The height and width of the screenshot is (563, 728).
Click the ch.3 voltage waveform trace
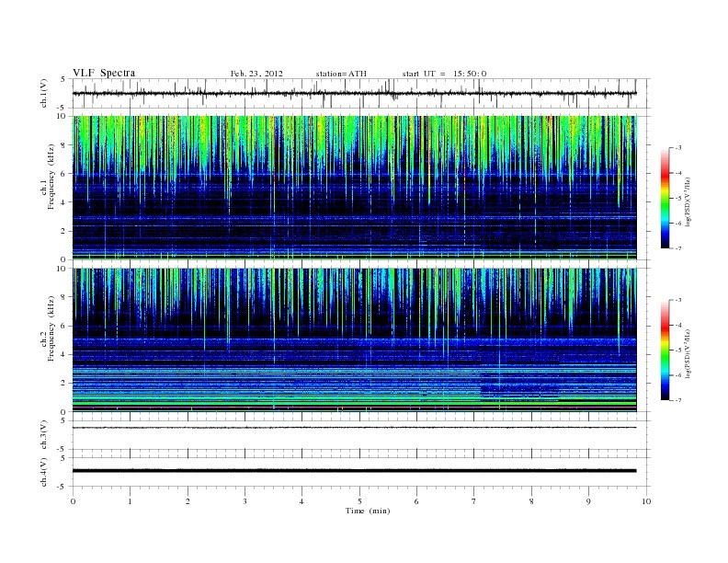[354, 428]
